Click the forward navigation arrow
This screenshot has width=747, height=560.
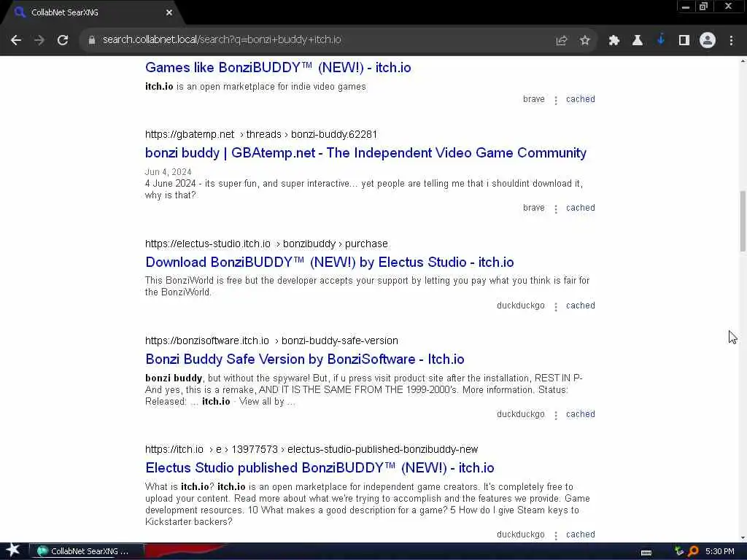click(39, 40)
